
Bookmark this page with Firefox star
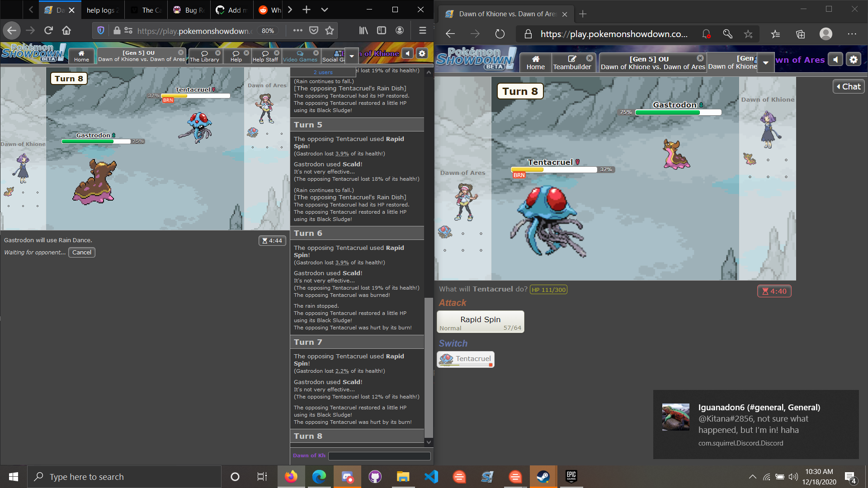[x=330, y=30]
